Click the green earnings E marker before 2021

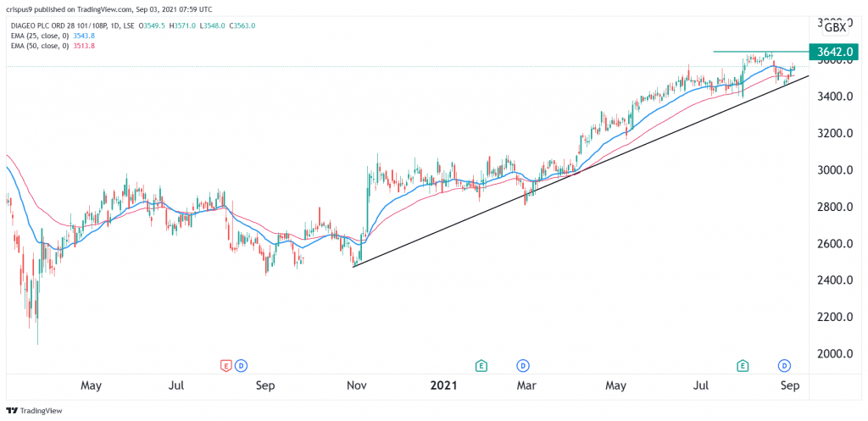click(481, 365)
